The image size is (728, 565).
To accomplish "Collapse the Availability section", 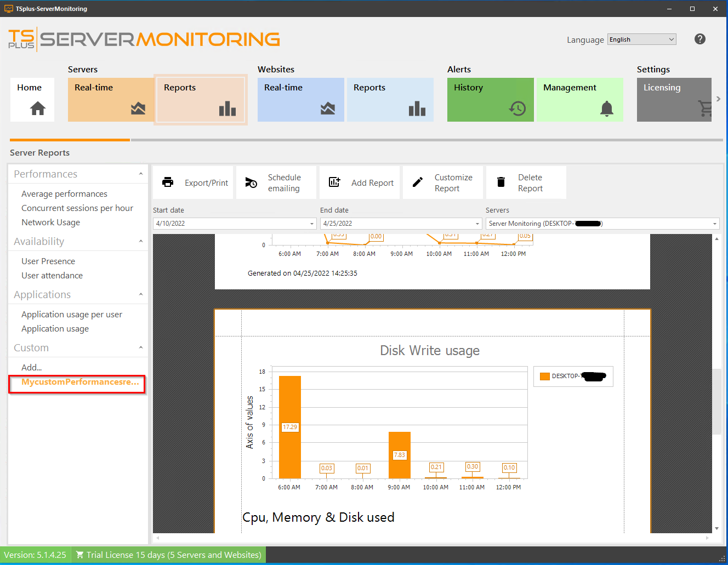I will pyautogui.click(x=141, y=241).
